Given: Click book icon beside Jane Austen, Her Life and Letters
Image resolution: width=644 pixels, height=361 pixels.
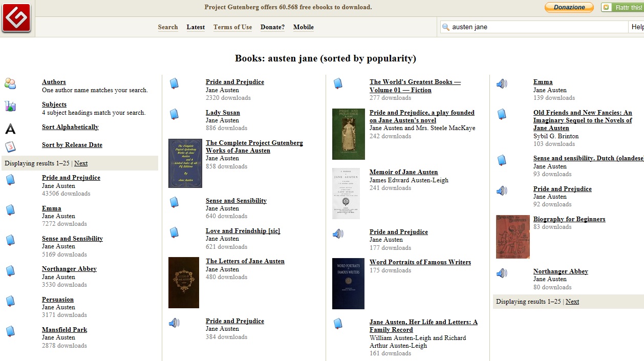Looking at the screenshot, I should point(338,324).
